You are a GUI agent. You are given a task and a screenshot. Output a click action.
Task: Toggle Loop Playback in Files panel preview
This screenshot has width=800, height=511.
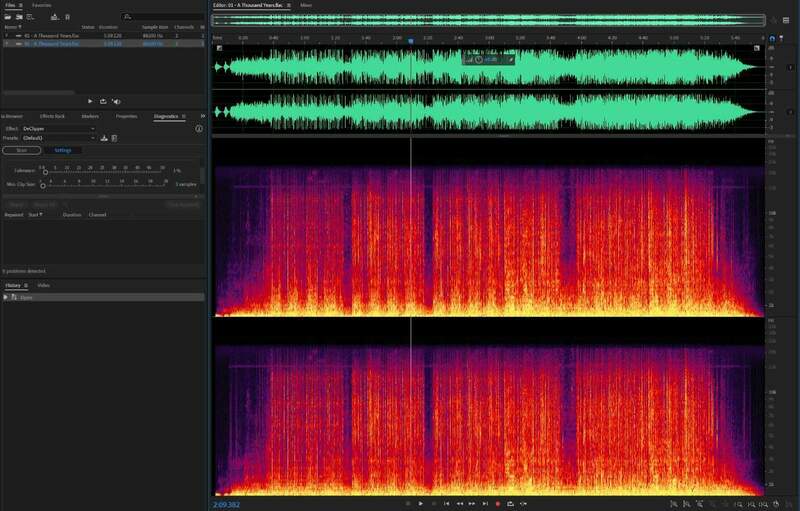(103, 101)
